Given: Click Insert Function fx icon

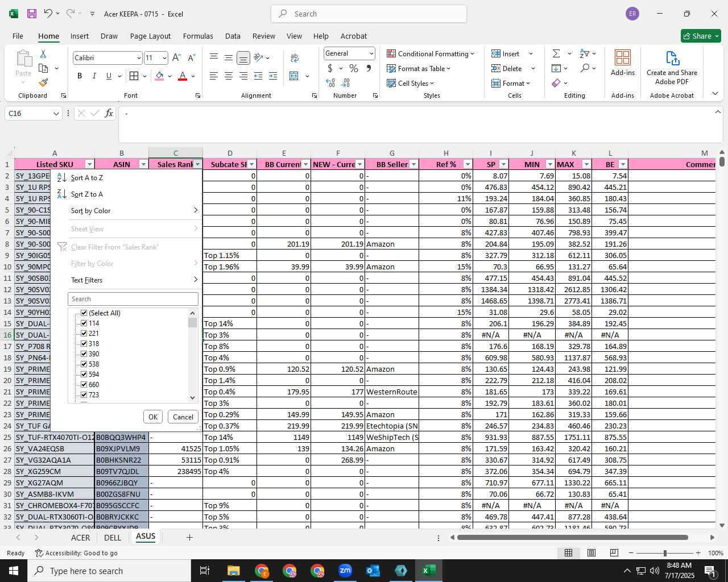Looking at the screenshot, I should tap(109, 113).
